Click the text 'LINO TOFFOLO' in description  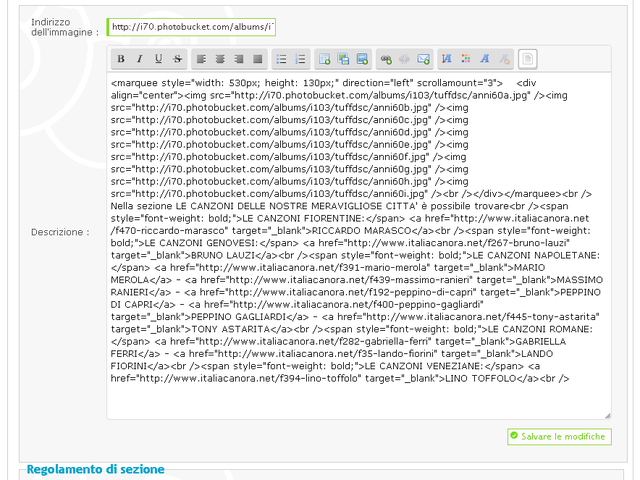point(481,378)
